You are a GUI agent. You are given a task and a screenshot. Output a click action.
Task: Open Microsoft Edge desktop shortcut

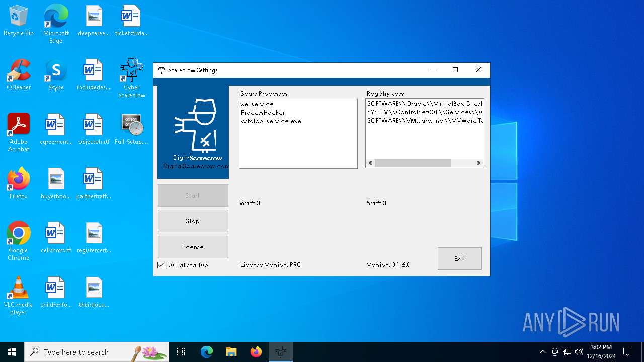click(x=56, y=24)
